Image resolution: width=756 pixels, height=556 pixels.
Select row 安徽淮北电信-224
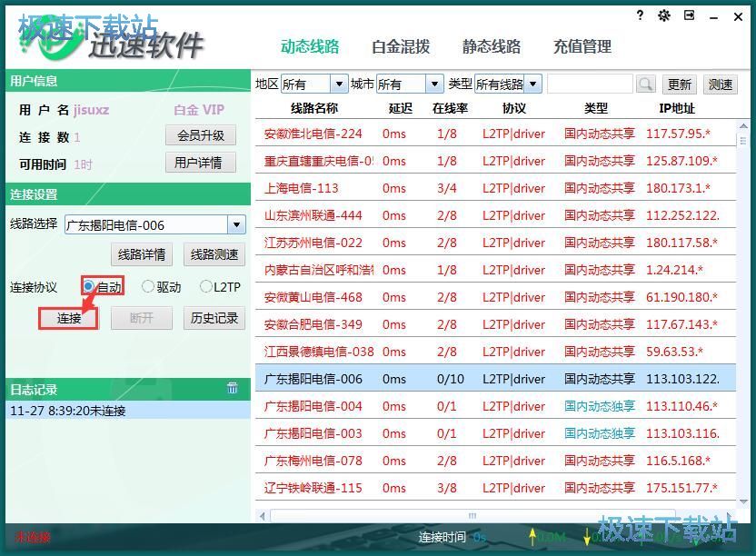[x=495, y=133]
